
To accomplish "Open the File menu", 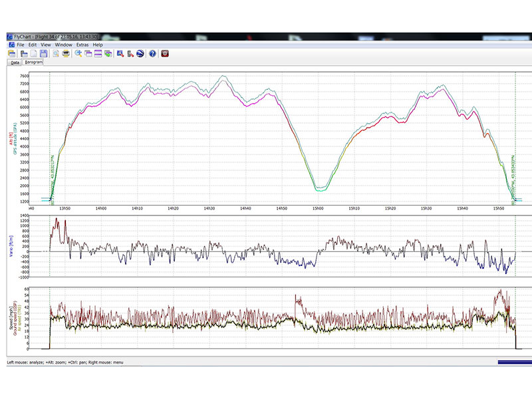I will click(21, 45).
